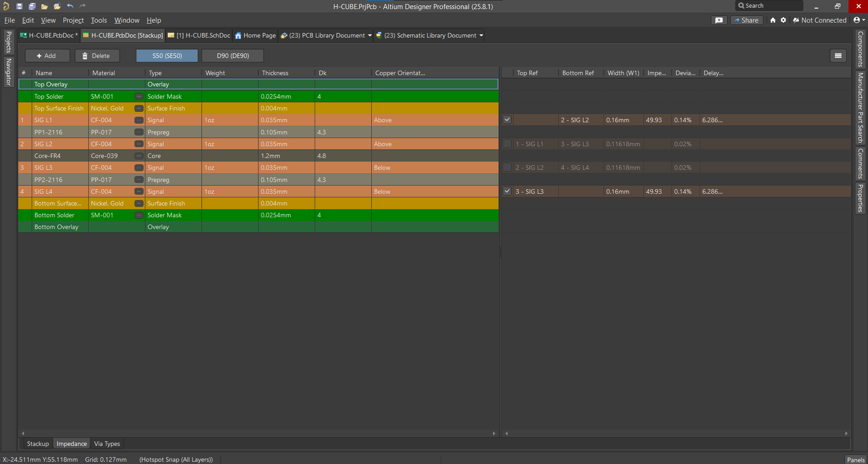
Task: Open material picker for Core-FR4 row
Action: coord(139,156)
